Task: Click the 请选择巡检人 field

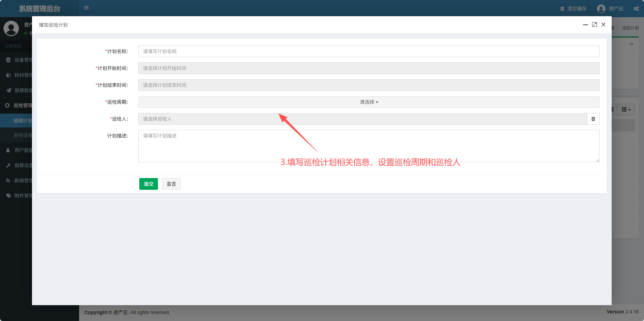Action: point(362,119)
